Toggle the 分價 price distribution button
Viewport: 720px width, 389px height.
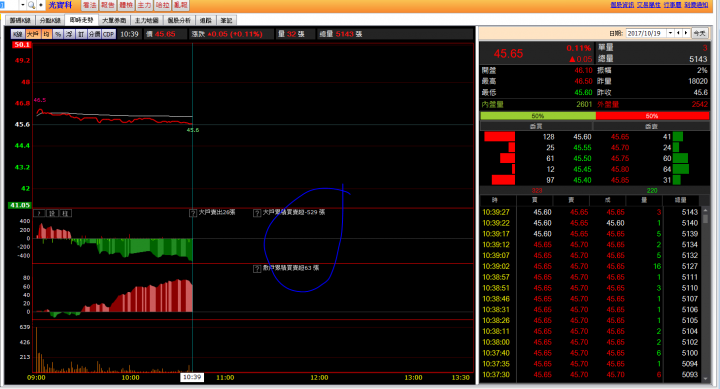94,34
